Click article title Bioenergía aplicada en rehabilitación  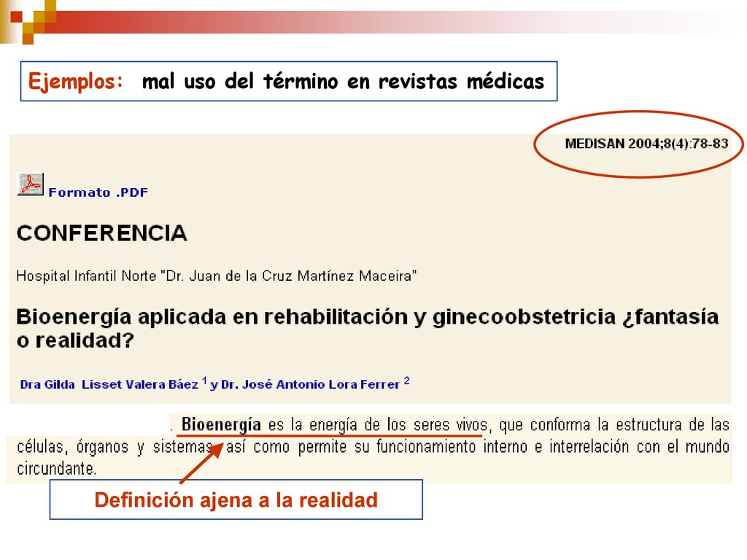367,328
